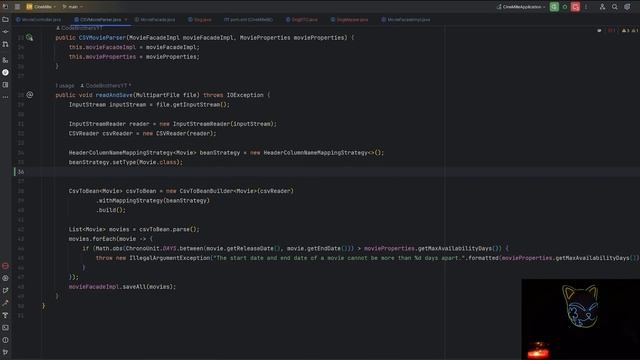Start debugging with the bug icon
640x360 pixels.
(x=565, y=7)
